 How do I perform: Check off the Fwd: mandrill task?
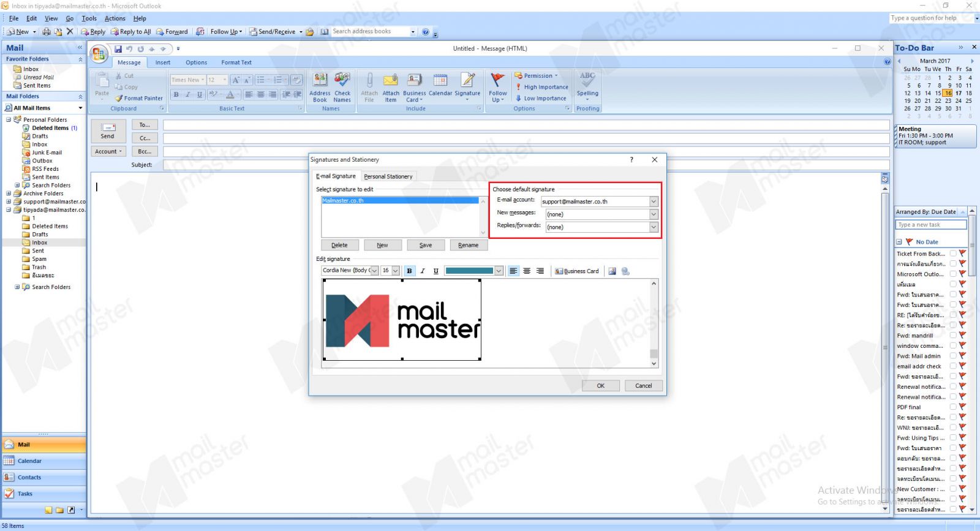(x=953, y=335)
